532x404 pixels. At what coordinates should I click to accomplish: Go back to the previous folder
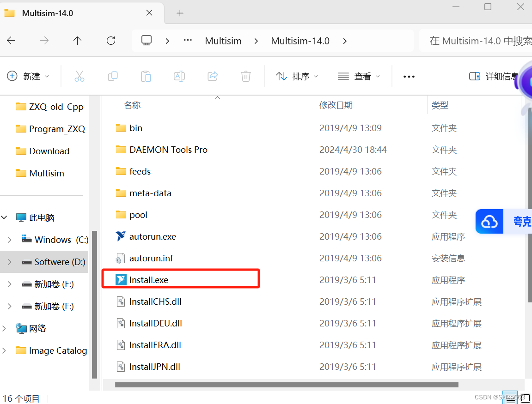point(11,41)
